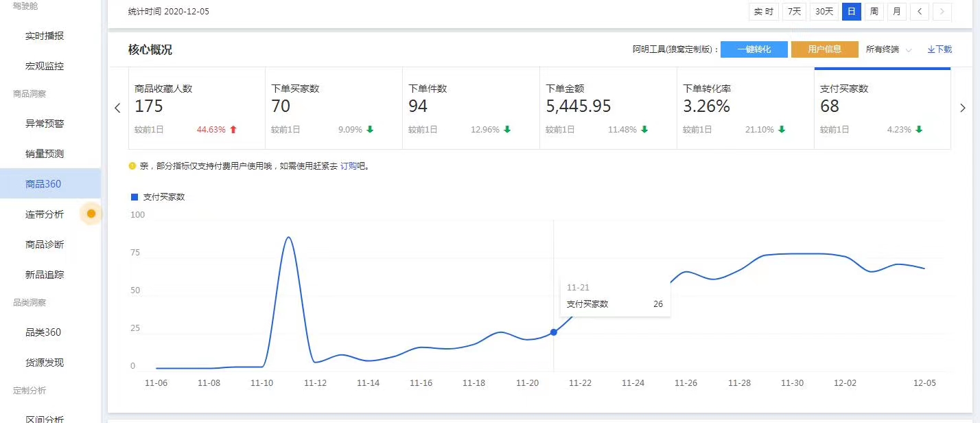Click the 用户信息 button
Screen dimensions: 980x423
pyautogui.click(x=824, y=49)
